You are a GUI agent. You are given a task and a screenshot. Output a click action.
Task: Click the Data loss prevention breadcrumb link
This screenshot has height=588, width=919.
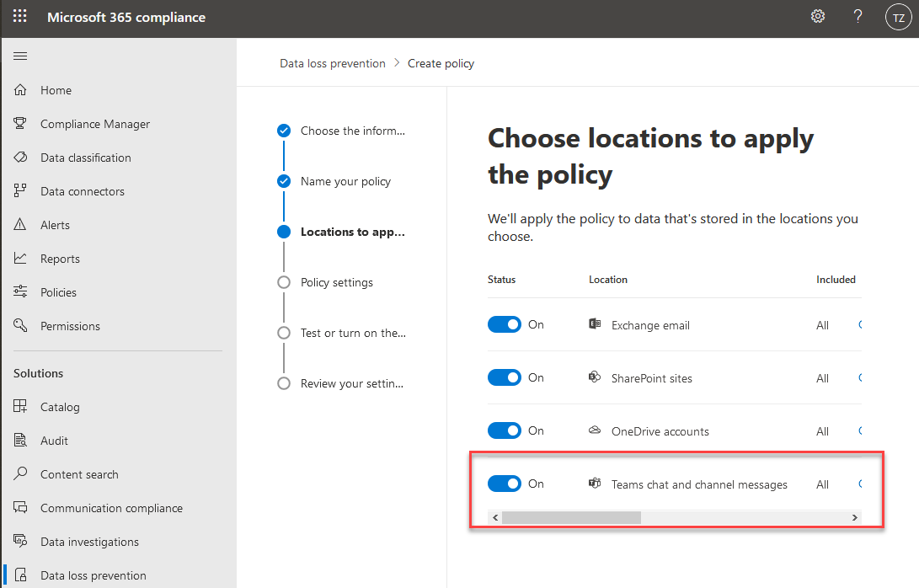point(332,63)
